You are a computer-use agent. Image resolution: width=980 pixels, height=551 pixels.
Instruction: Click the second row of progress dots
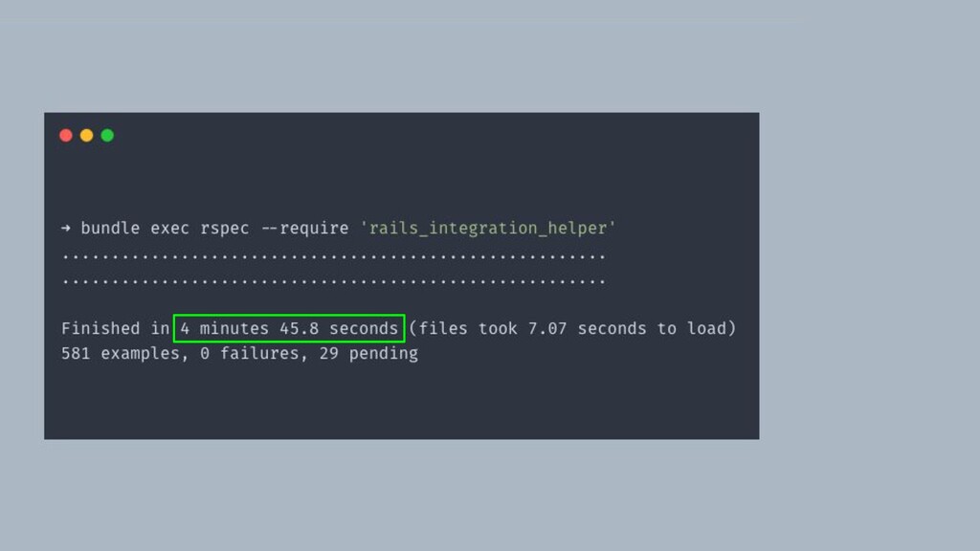333,282
